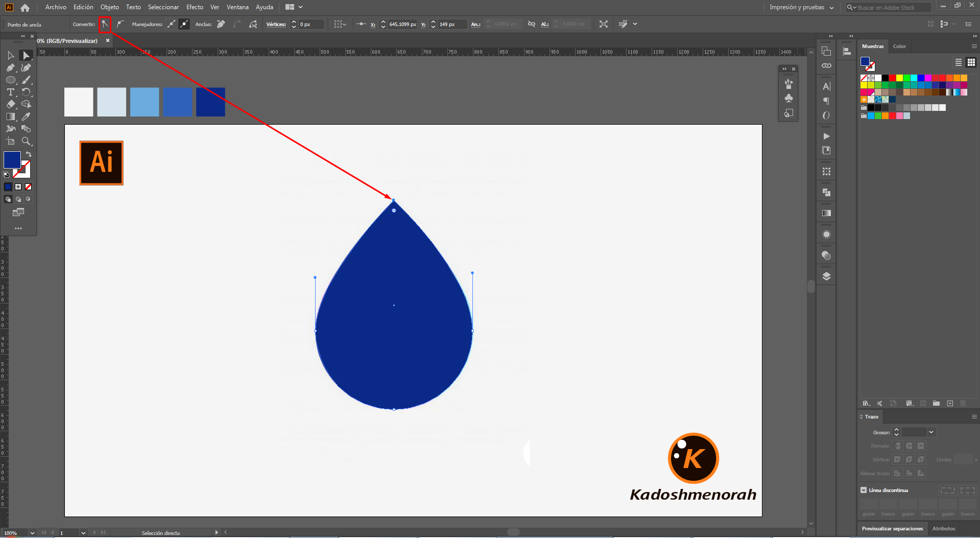Screen dimensions: 980x538
Task: Open the zoom level dropdown
Action: click(x=32, y=533)
